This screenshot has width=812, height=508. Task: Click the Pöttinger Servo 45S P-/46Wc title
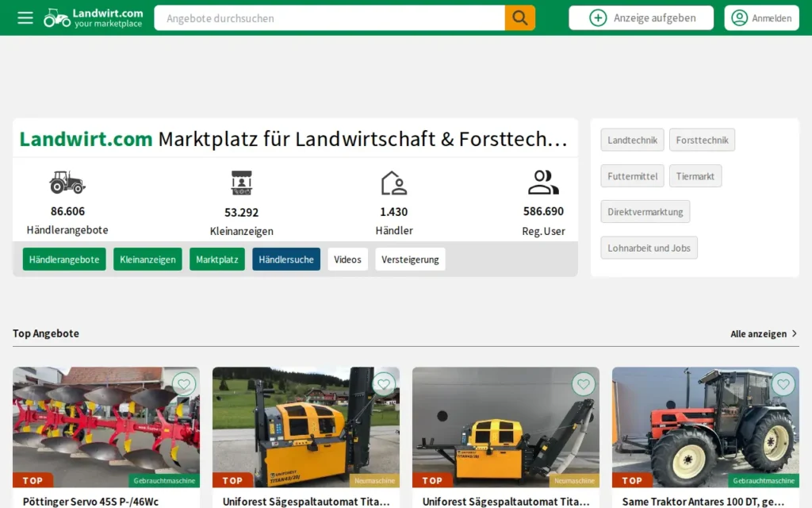[90, 502]
